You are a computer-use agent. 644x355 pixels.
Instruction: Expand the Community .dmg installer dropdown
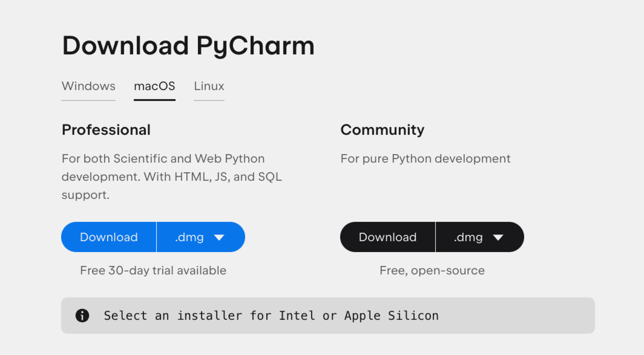[x=480, y=237]
